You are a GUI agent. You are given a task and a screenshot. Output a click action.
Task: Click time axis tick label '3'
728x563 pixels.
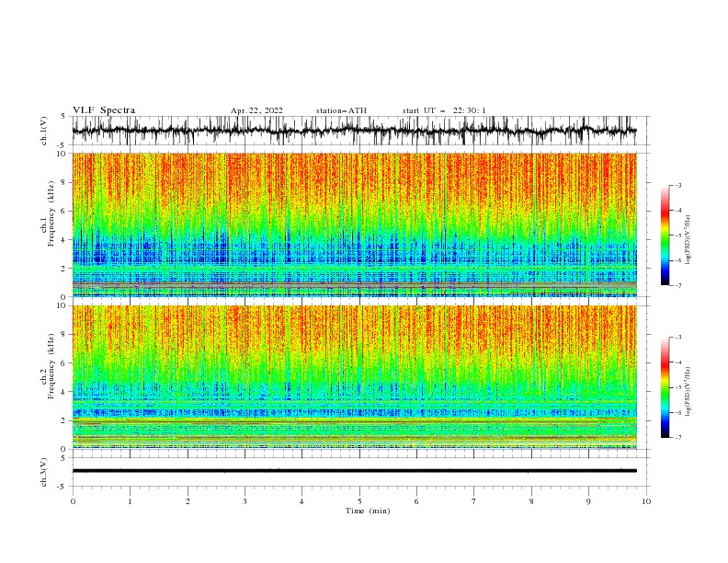tap(245, 501)
